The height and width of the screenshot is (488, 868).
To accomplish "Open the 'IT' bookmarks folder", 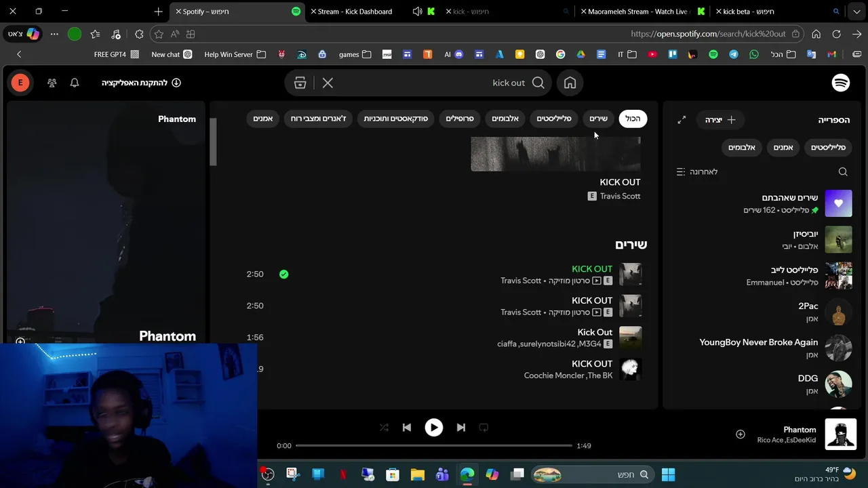I will click(627, 54).
